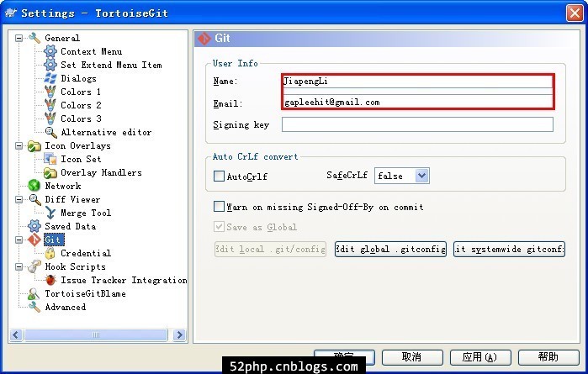Image resolution: width=588 pixels, height=374 pixels.
Task: Click the Colors 1 icon
Action: pyautogui.click(x=50, y=92)
